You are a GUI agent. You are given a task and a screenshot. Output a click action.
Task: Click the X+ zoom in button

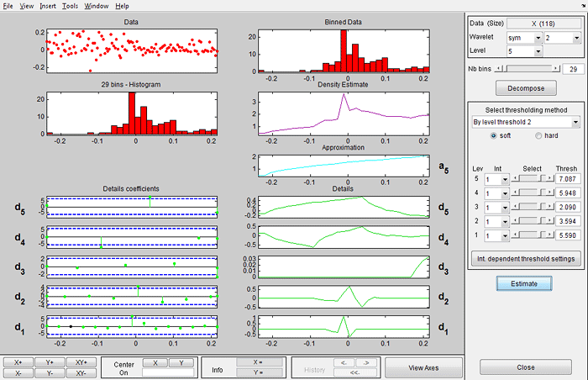(17, 362)
